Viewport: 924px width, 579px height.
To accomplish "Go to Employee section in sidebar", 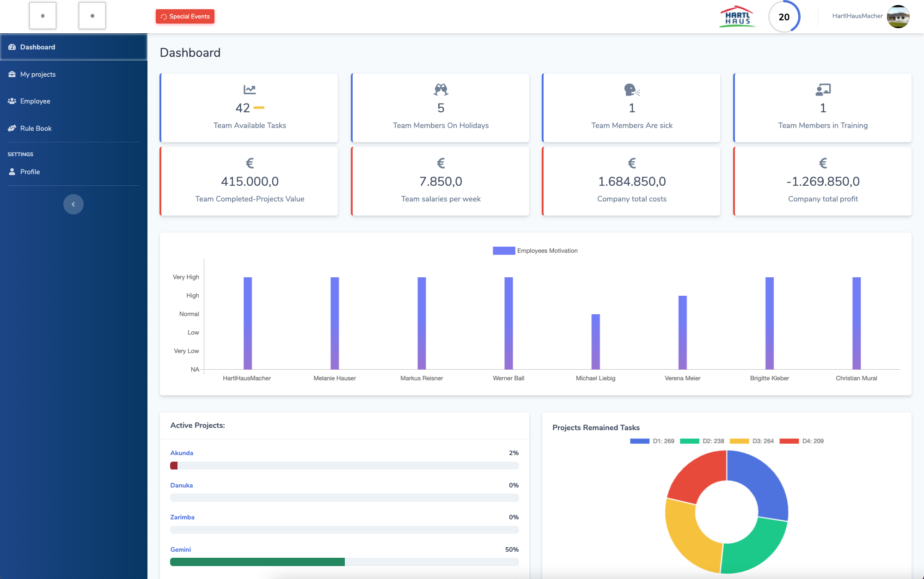I will coord(35,101).
